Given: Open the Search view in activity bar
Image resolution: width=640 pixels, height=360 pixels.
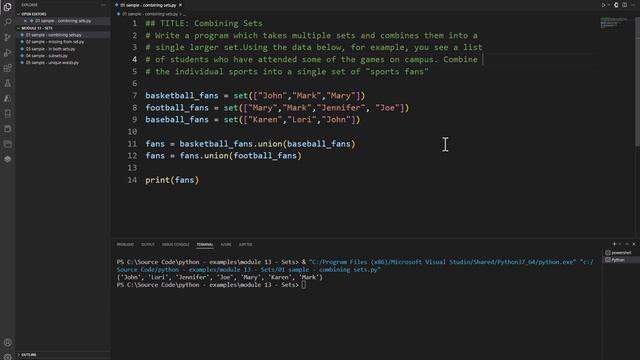Looking at the screenshot, I should tap(7, 22).
